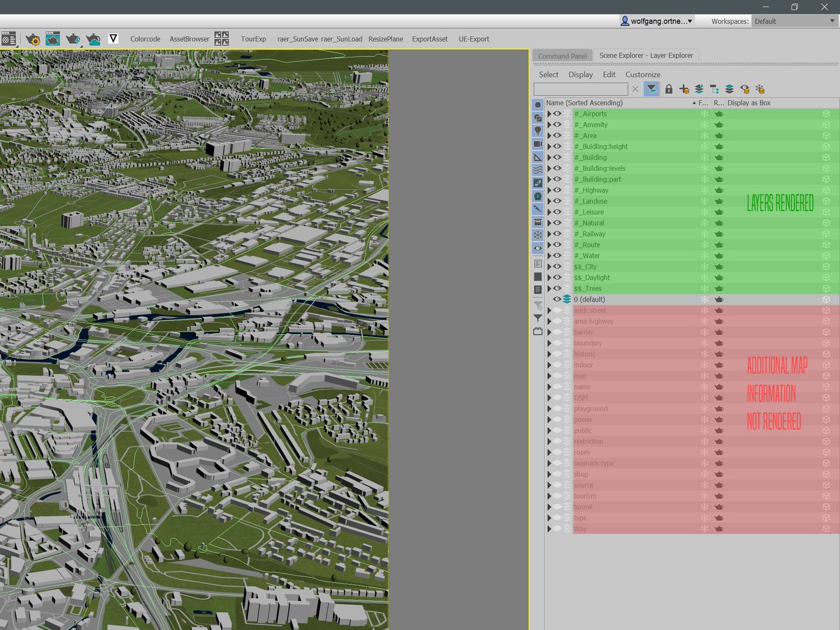Open the Workspaces Default dropdown
The height and width of the screenshot is (630, 840).
pyautogui.click(x=795, y=21)
